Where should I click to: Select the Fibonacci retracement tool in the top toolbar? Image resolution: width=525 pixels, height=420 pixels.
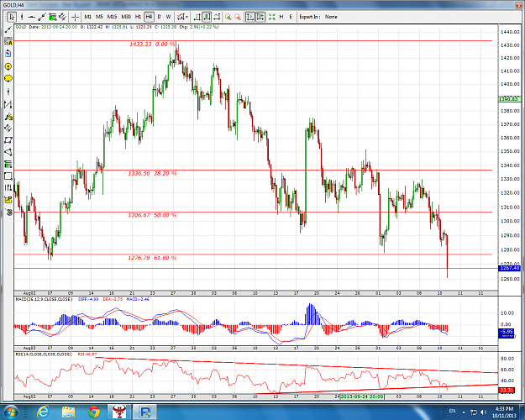click(52, 17)
